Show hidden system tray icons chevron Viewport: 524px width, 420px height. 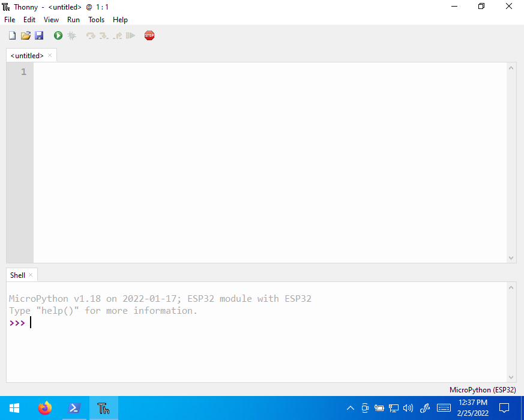point(350,408)
